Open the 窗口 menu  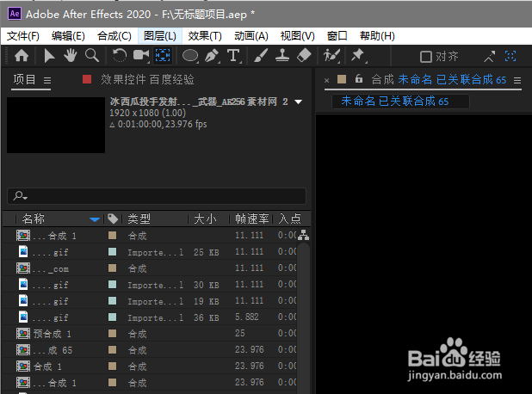coord(337,36)
